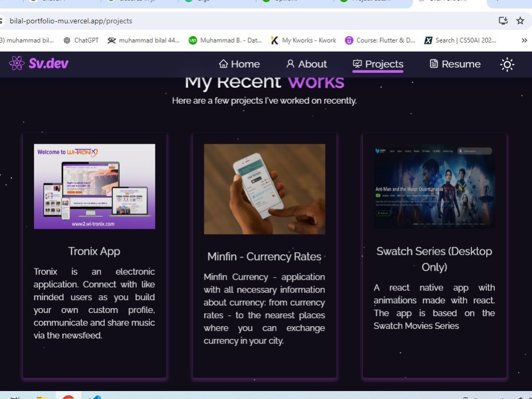Click the 'Here are a few projects' subtitle

coord(264,101)
